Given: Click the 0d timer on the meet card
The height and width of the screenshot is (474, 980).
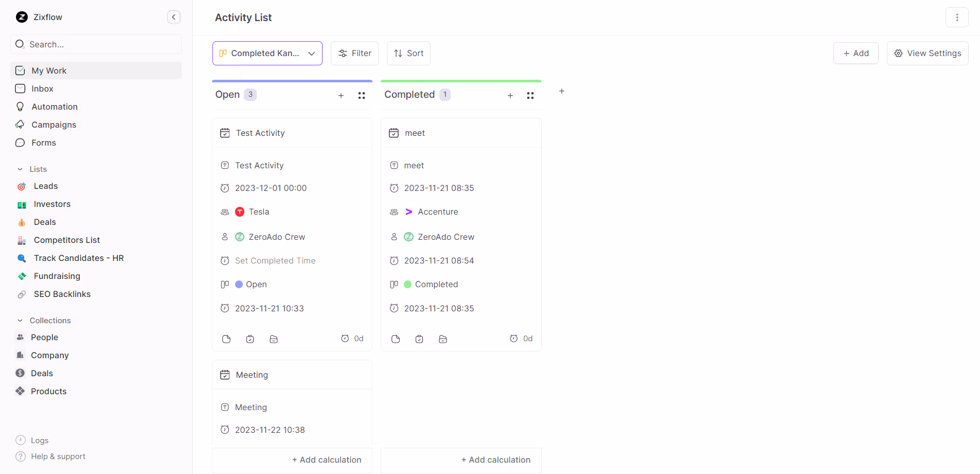Looking at the screenshot, I should pyautogui.click(x=521, y=339).
